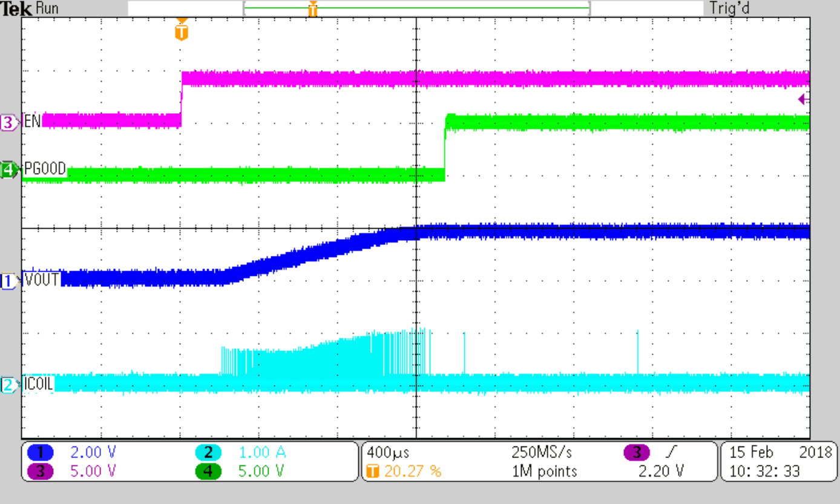Click the orange trigger position marker above the grid
Viewport: 840px width, 504px height.
click(x=182, y=28)
